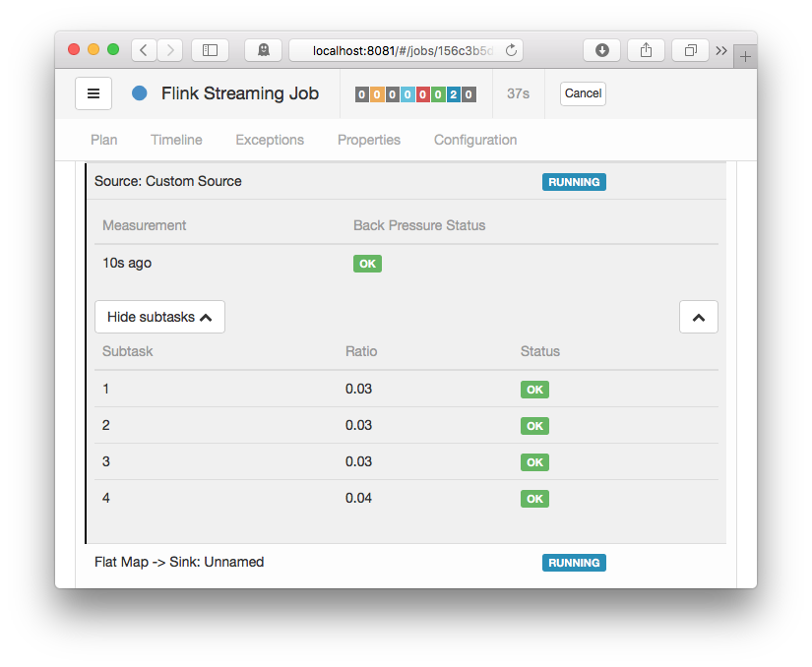This screenshot has height=667, width=812.
Task: Show all tabs overview icon
Action: (691, 50)
